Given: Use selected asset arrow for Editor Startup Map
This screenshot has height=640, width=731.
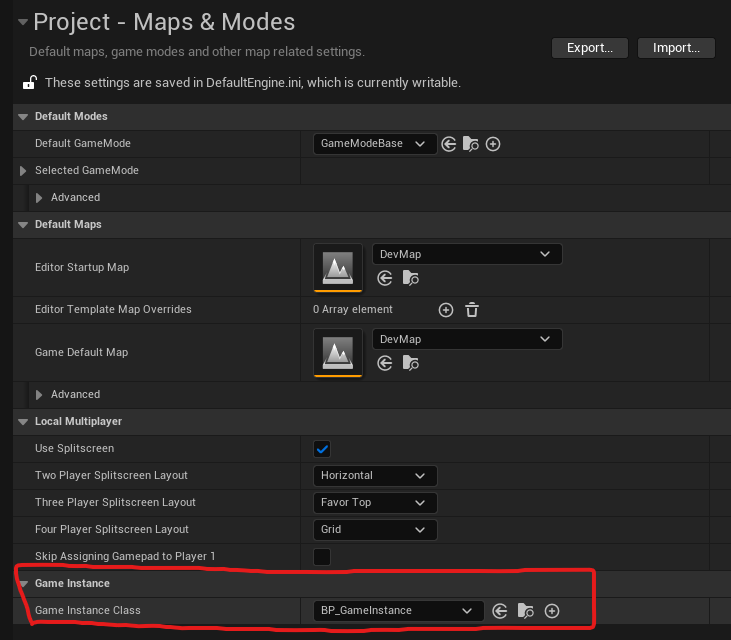Looking at the screenshot, I should 385,278.
